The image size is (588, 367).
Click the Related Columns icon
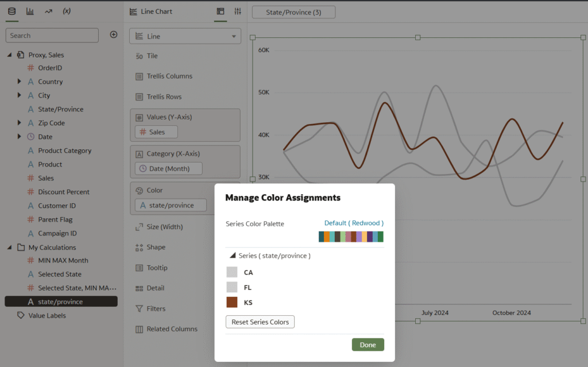point(139,329)
